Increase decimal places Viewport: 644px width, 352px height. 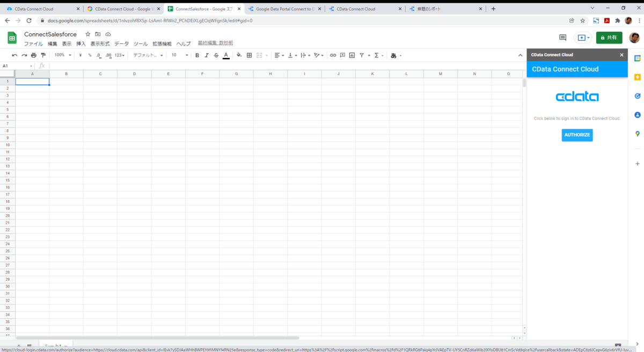109,55
